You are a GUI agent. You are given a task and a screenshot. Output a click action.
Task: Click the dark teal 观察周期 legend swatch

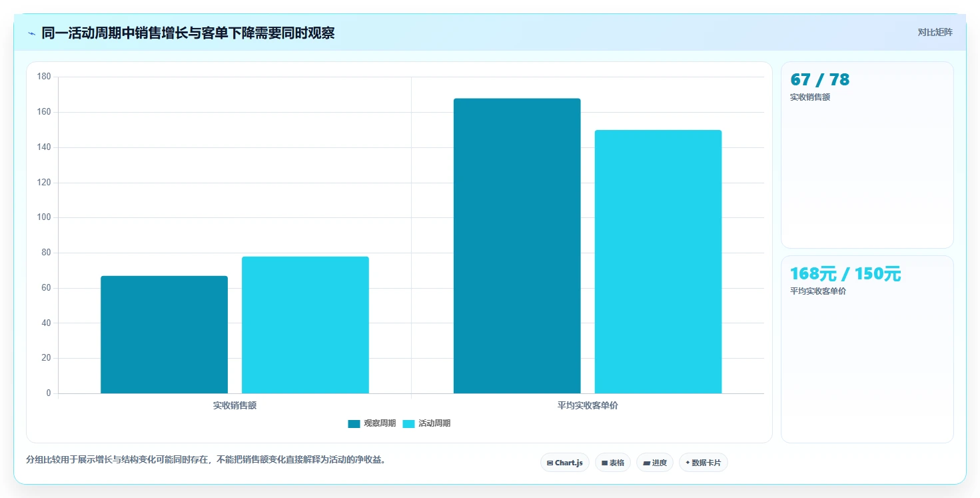(x=354, y=424)
